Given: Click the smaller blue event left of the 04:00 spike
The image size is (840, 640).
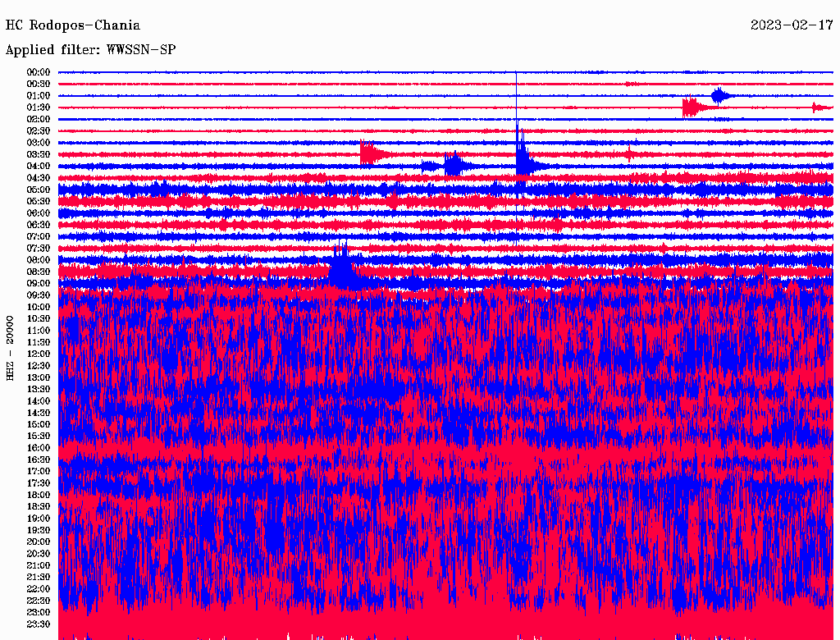Looking at the screenshot, I should (453, 166).
